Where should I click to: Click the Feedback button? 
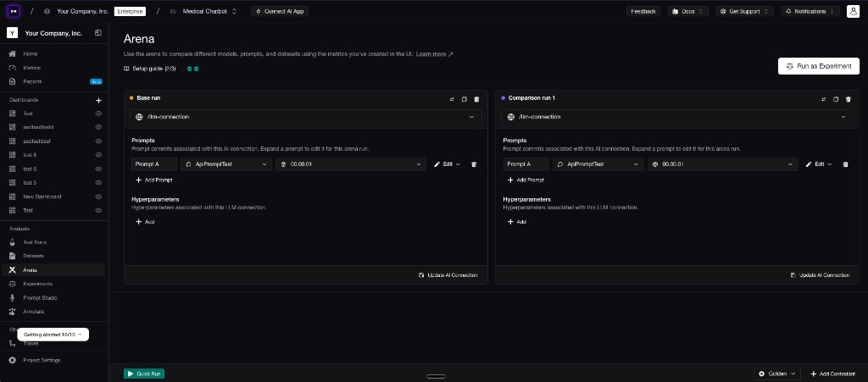click(x=643, y=11)
